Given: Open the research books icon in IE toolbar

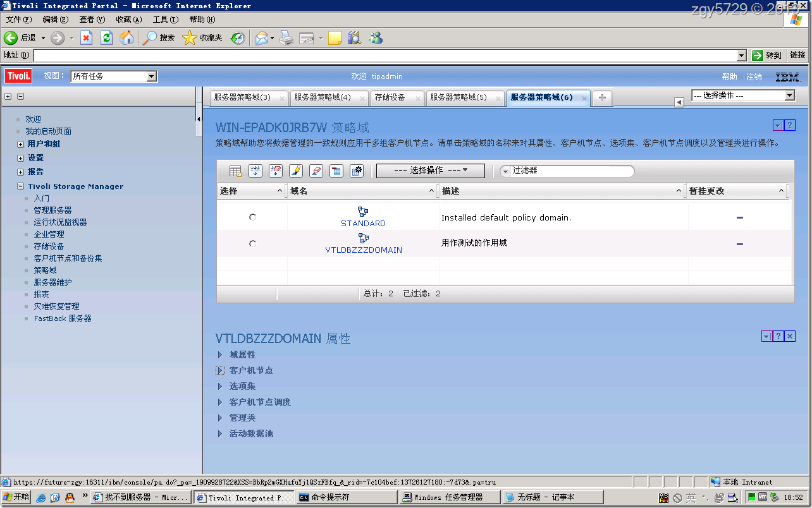Looking at the screenshot, I should point(354,38).
